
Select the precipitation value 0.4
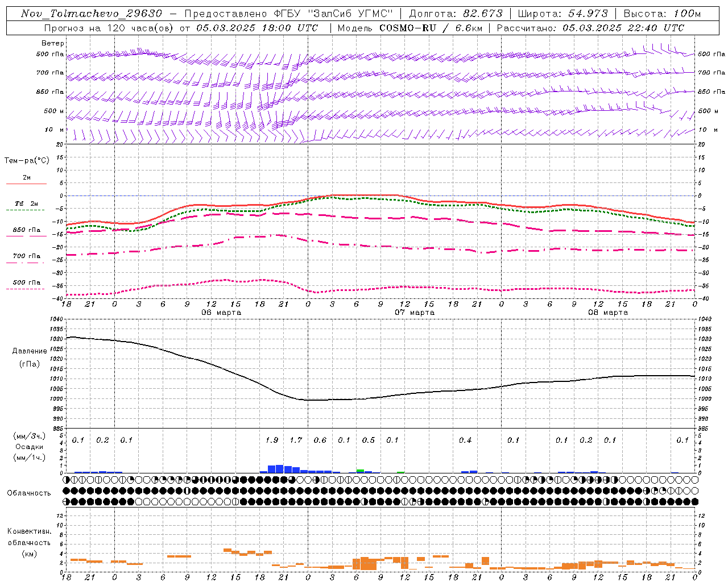point(465,440)
